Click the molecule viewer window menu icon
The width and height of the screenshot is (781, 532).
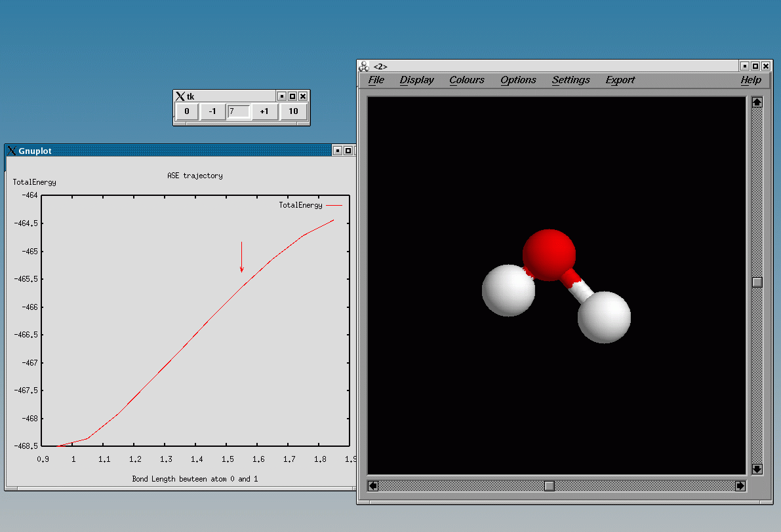(364, 66)
